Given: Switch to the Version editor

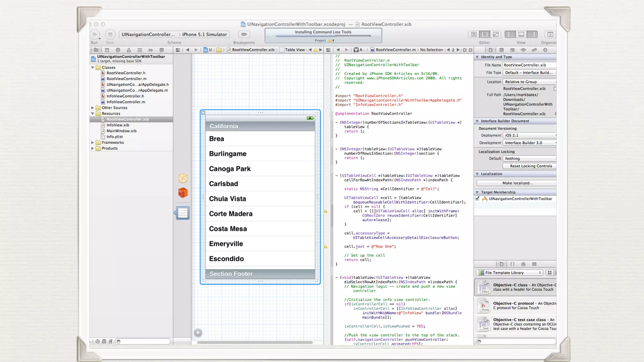Looking at the screenshot, I should point(496,34).
